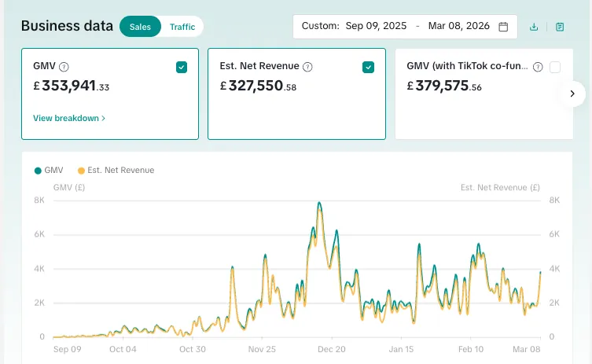This screenshot has height=364, width=592.
Task: Advance metric cards with right arrow
Action: click(x=572, y=94)
